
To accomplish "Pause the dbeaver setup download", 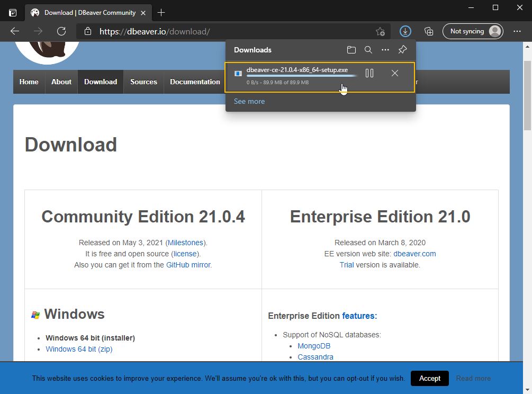I will (369, 73).
